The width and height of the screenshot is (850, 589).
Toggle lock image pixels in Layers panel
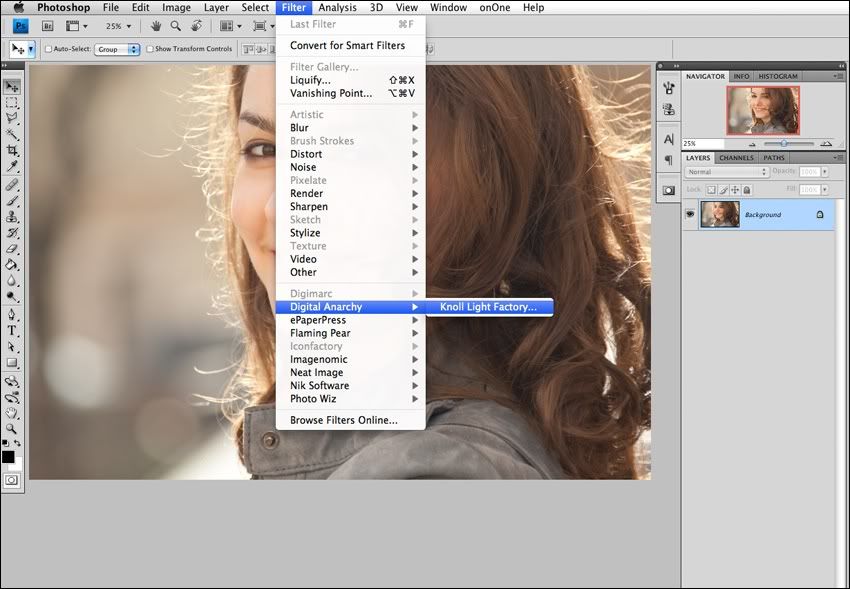pos(723,190)
